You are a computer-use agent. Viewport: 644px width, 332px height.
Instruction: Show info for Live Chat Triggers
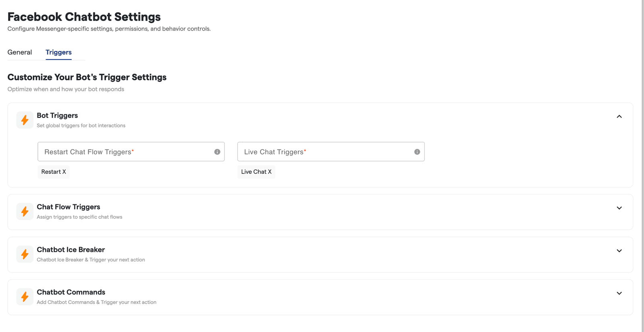pos(417,152)
